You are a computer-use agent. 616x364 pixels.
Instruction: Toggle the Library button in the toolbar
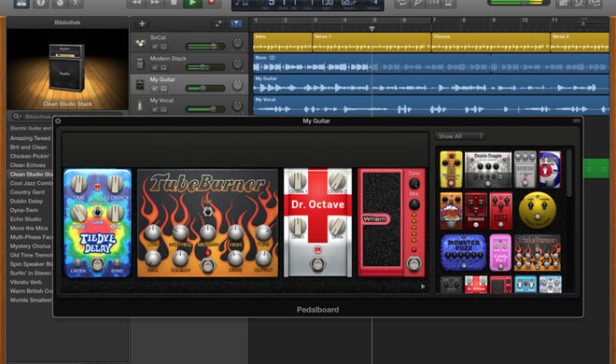pos(21,4)
